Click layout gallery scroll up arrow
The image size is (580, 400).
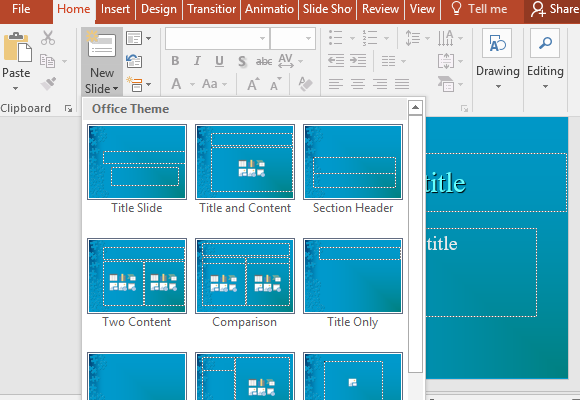point(415,107)
